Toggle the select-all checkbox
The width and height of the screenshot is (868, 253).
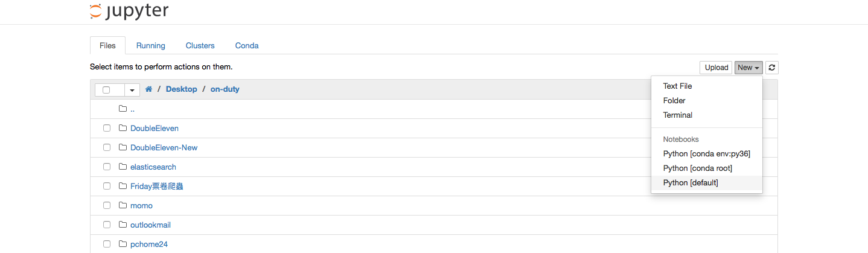tap(106, 90)
